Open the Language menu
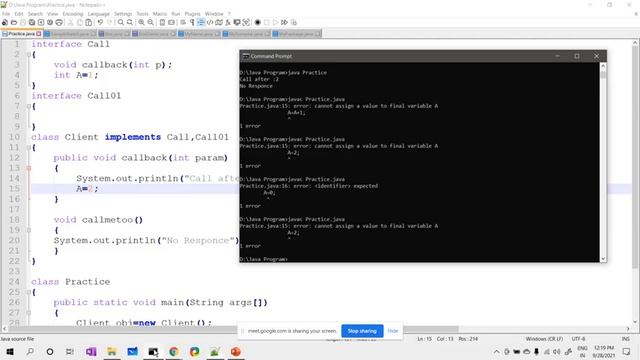Viewport: 640px width, 360px height. [x=98, y=14]
